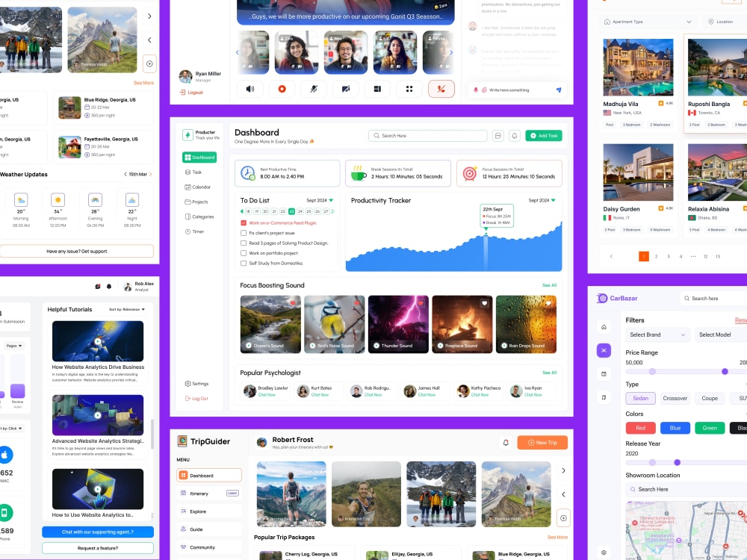Click the next video participants arrow

click(x=451, y=52)
